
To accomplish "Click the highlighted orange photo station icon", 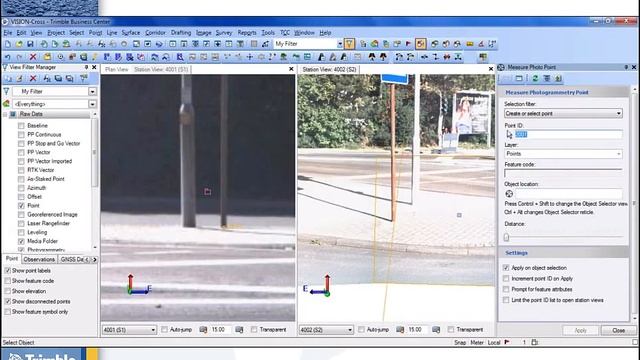I will [420, 44].
